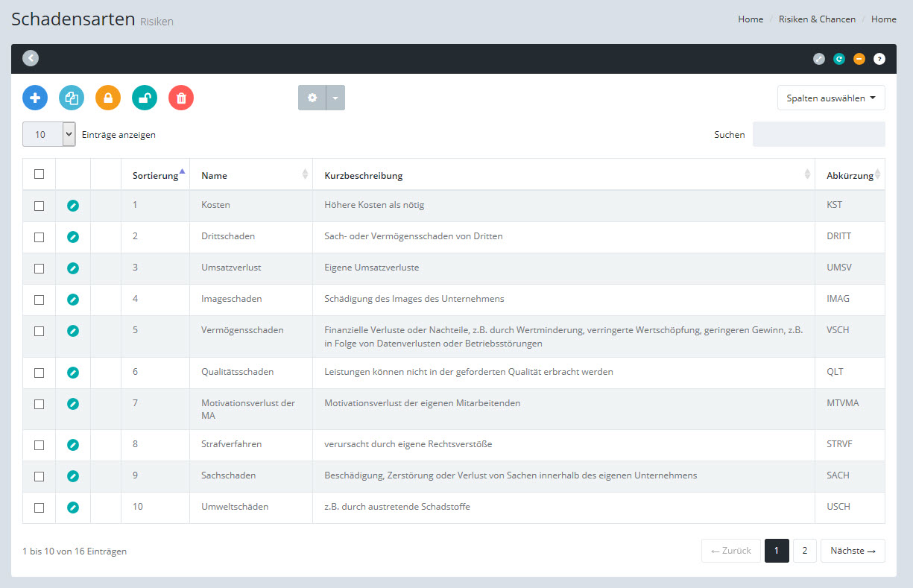Click the teal unlock icon
The image size is (913, 588).
coord(145,98)
